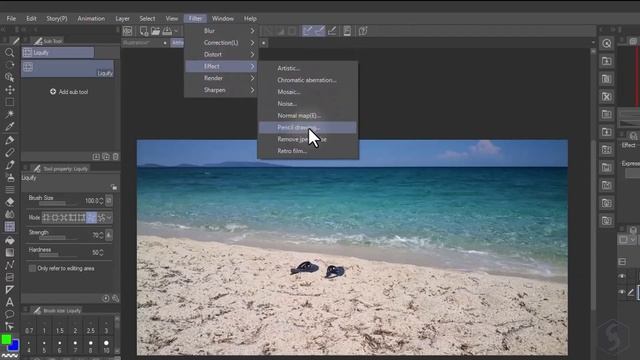This screenshot has height=360, width=640.
Task: Choose Mosaic... effect
Action: click(308, 92)
